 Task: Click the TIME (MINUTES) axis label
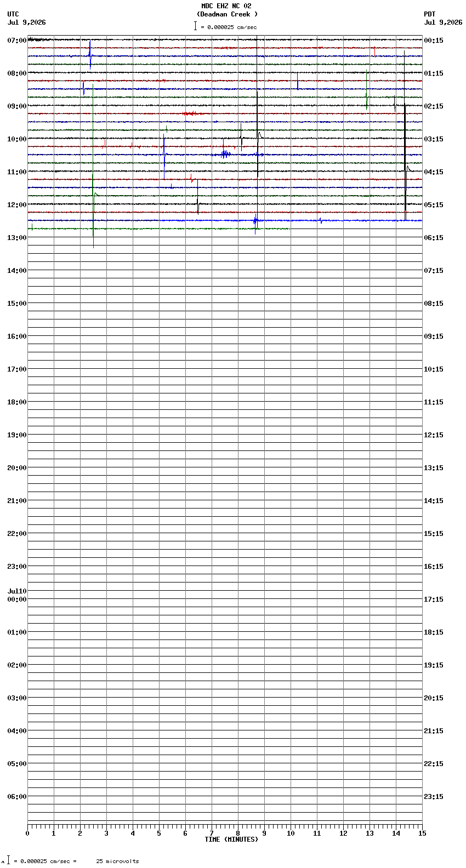(x=231, y=840)
